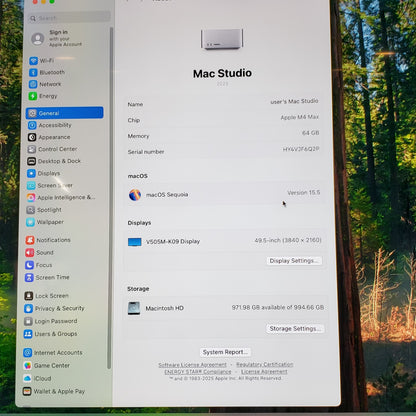Open the Storage Settings button
The height and width of the screenshot is (416, 416).
click(x=295, y=329)
